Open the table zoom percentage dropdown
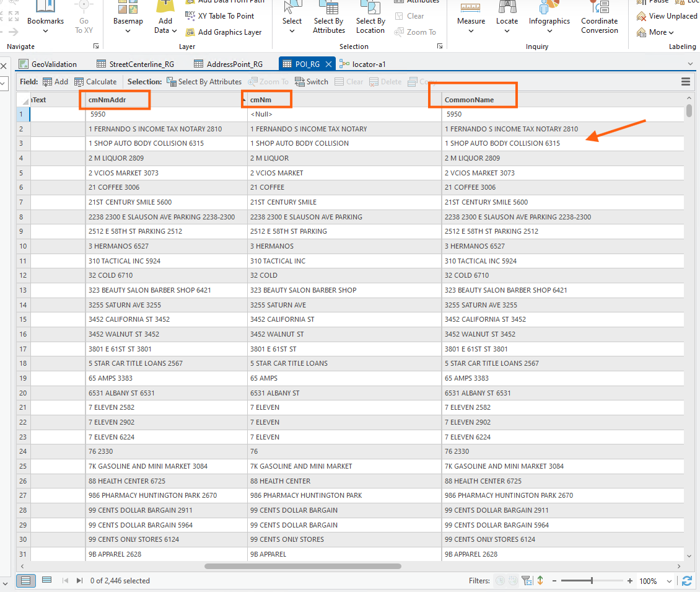Screen dimensions: 700x592 [668, 581]
